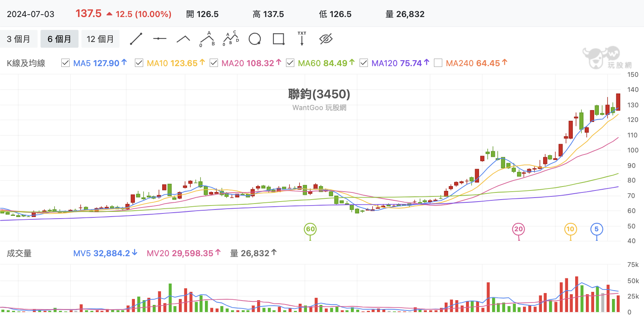The height and width of the screenshot is (316, 644).
Task: Select the circle drawing tool
Action: (255, 39)
